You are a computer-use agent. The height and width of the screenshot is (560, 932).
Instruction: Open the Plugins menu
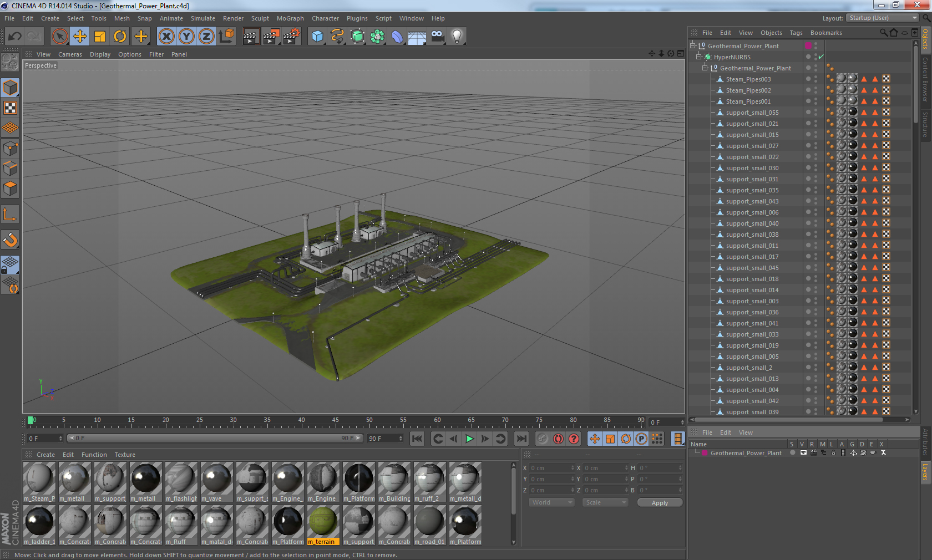(357, 18)
